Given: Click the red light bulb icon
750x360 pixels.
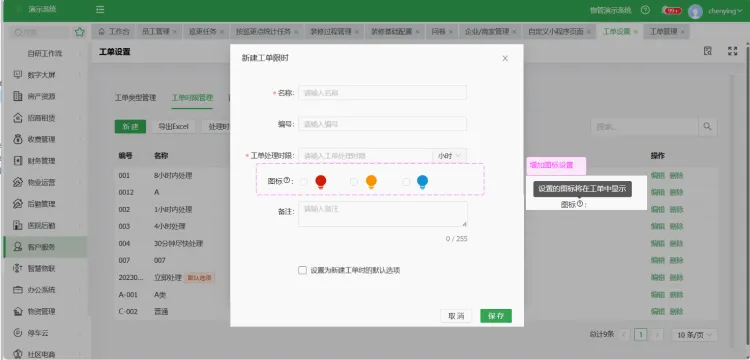Looking at the screenshot, I should click(x=321, y=182).
